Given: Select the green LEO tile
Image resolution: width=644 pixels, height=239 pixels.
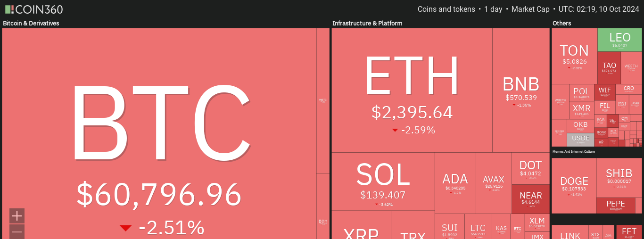Looking at the screenshot, I should (x=619, y=40).
